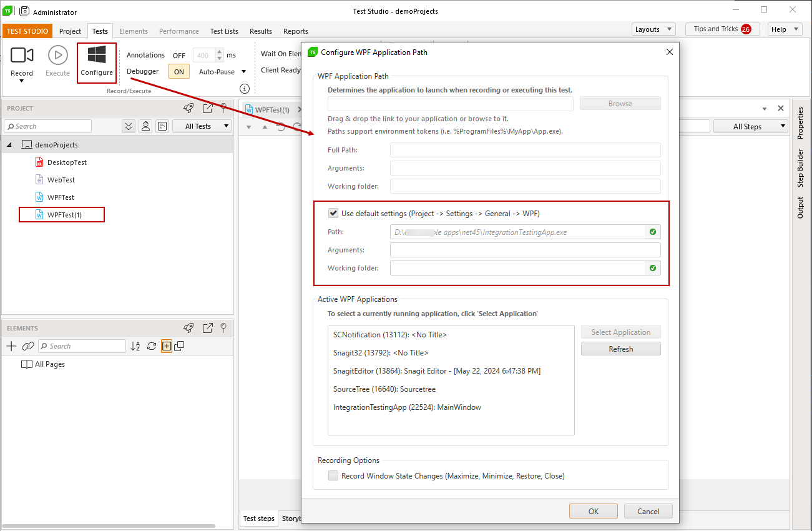This screenshot has height=531, width=812.
Task: Open the document pane options dropdown arrow
Action: coord(765,108)
